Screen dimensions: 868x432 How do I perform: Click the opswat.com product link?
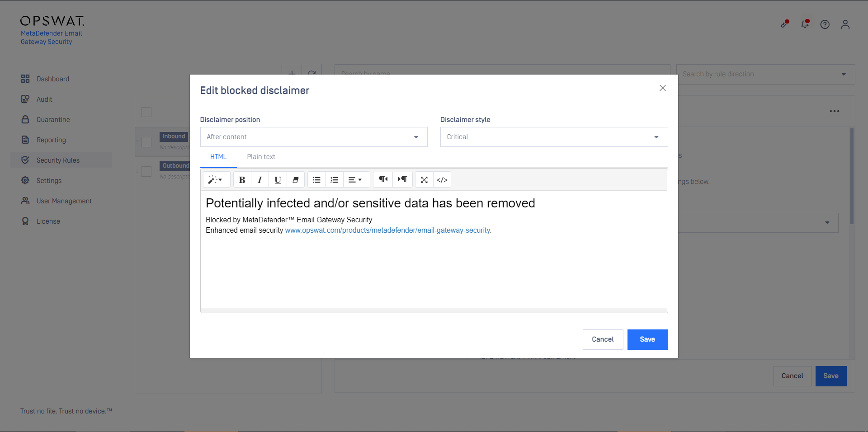point(388,230)
